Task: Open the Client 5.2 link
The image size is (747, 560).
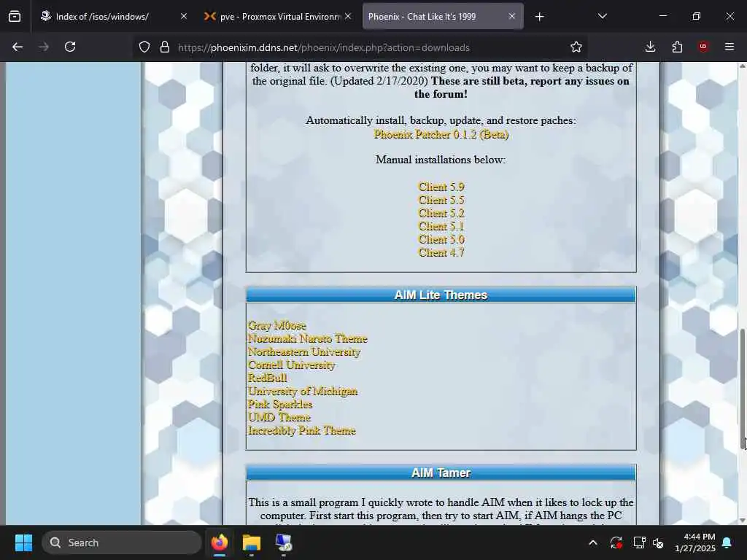Action: 441,213
